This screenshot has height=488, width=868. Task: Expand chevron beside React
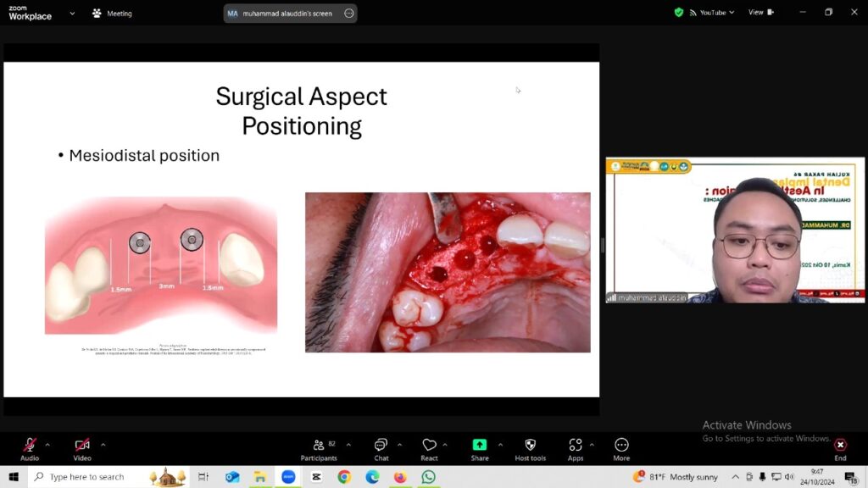pos(445,444)
